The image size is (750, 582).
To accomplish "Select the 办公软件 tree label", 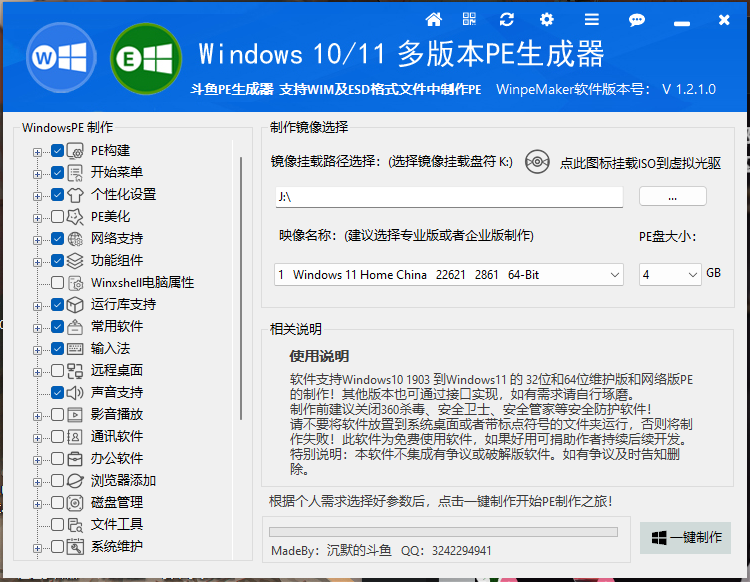I will click(117, 458).
